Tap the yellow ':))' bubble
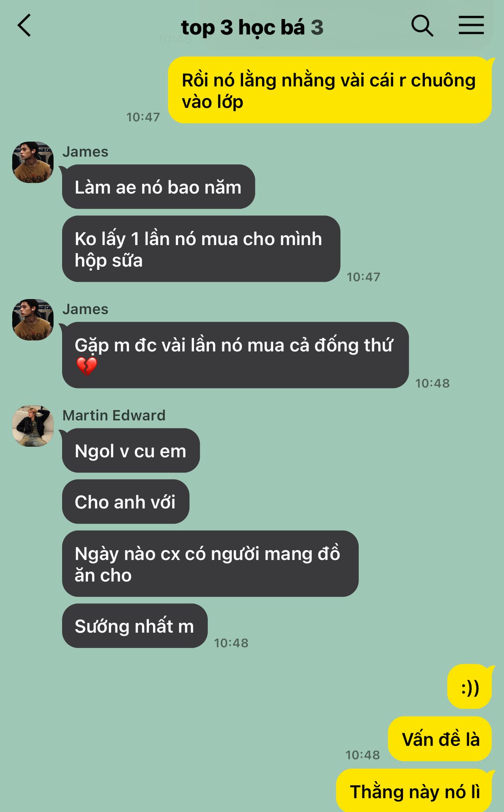Viewport: 504px width, 812px height. [x=469, y=687]
